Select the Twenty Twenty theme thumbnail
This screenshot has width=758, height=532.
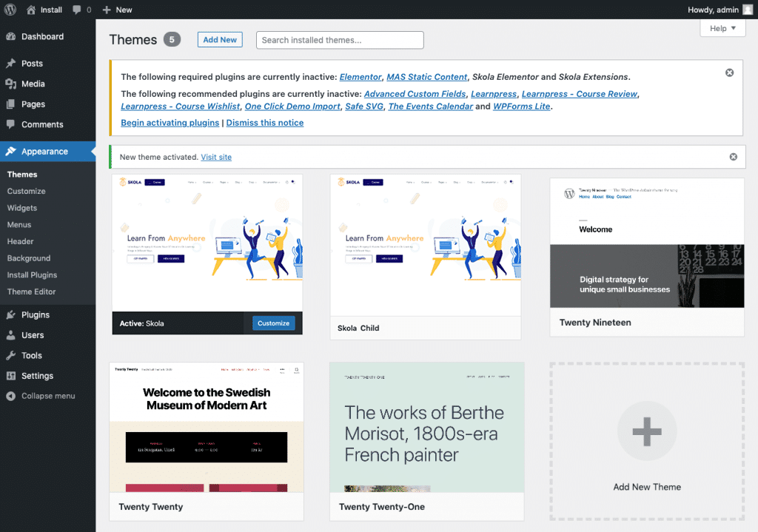coord(207,428)
